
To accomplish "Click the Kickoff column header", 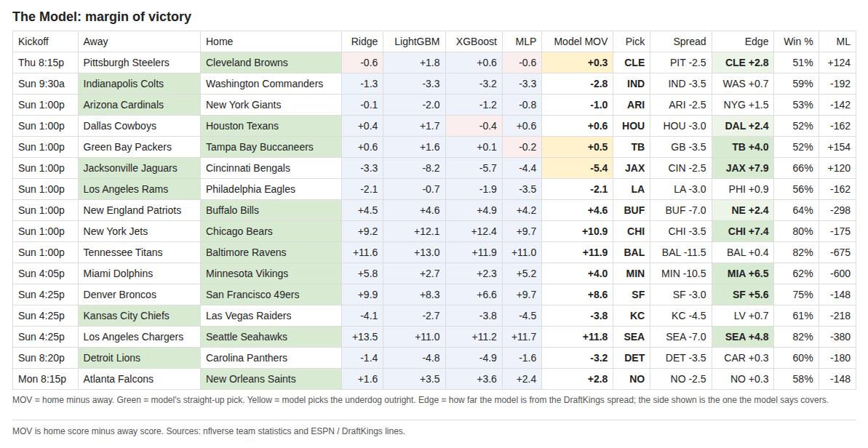I will tap(45, 41).
